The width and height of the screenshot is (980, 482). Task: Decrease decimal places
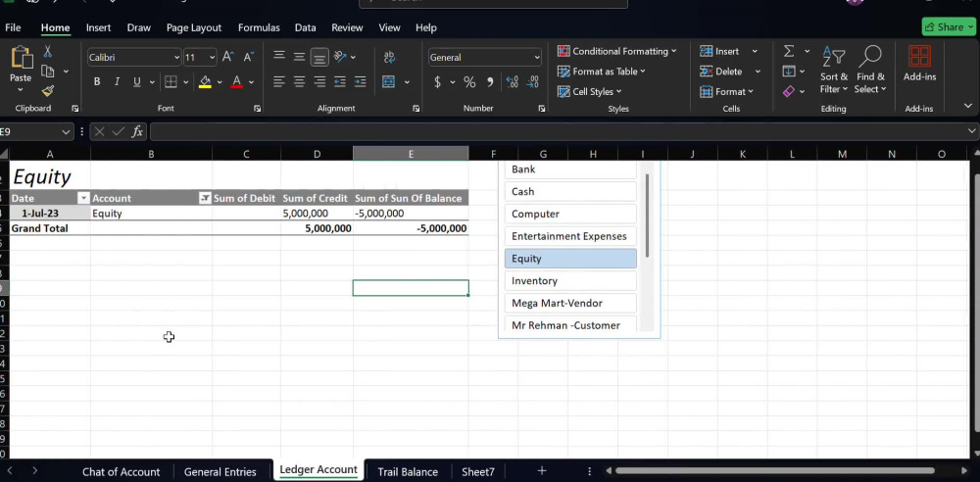532,82
